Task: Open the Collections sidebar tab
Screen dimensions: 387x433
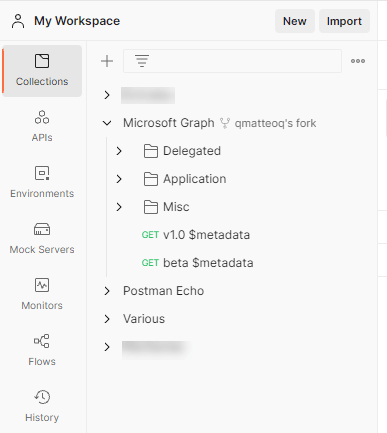Action: click(x=42, y=71)
